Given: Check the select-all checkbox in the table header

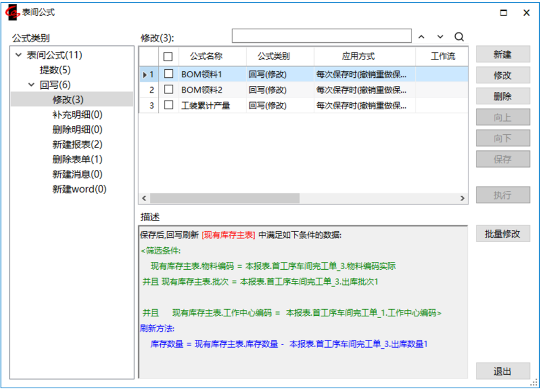Looking at the screenshot, I should click(169, 56).
